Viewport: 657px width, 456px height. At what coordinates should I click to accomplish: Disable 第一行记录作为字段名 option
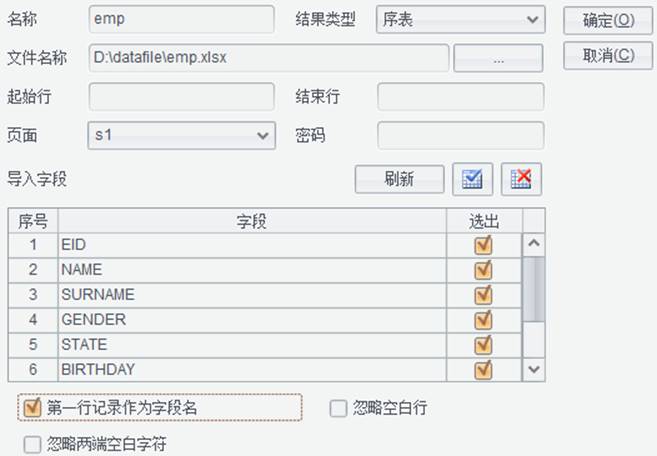pos(32,407)
